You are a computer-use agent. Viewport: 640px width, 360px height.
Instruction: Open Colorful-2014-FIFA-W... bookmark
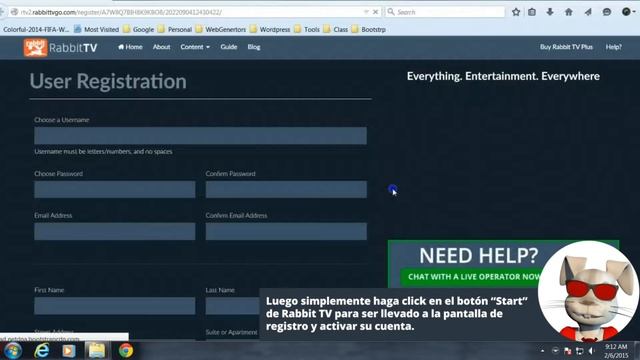(x=36, y=29)
